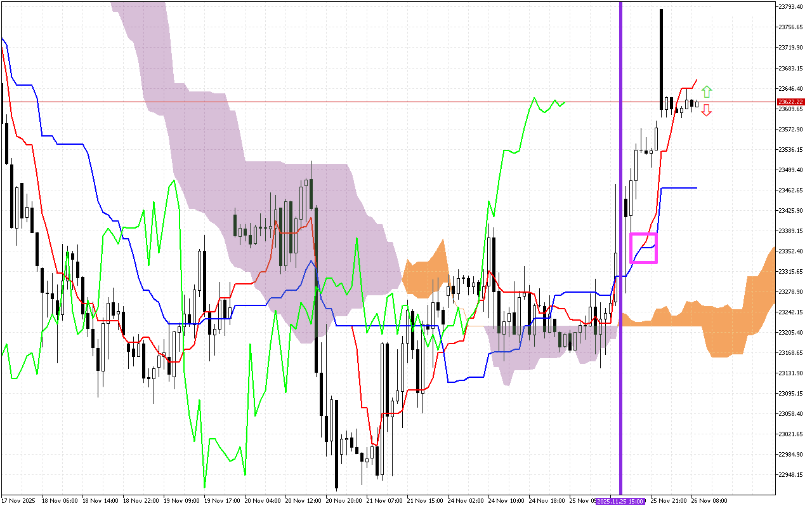This screenshot has width=812, height=508.
Task: Click the 21 Nov 07:00 time label
Action: pos(386,501)
